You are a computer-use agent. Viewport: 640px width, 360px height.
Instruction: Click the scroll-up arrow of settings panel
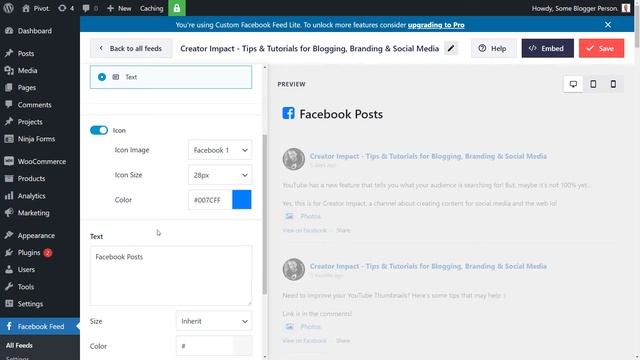pos(264,67)
